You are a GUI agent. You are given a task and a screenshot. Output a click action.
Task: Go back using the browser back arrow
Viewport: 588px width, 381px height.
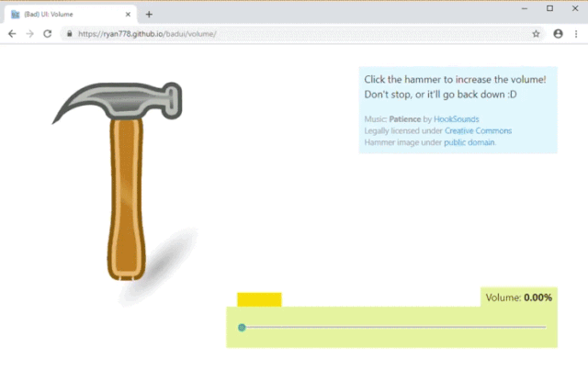(x=12, y=34)
